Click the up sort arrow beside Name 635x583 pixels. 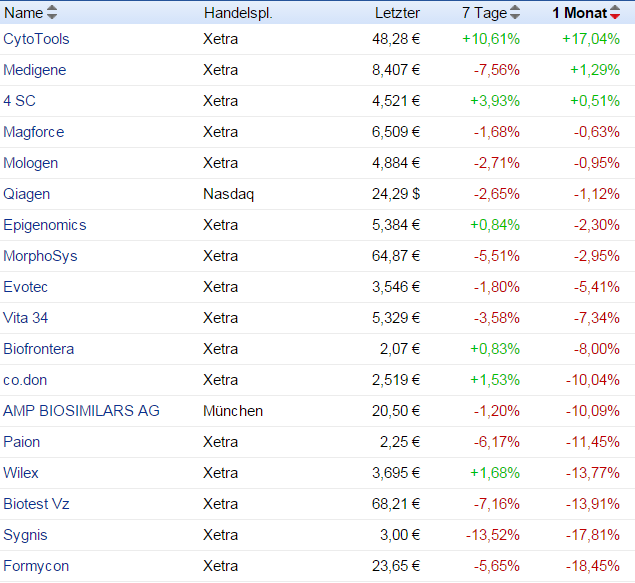(52, 9)
